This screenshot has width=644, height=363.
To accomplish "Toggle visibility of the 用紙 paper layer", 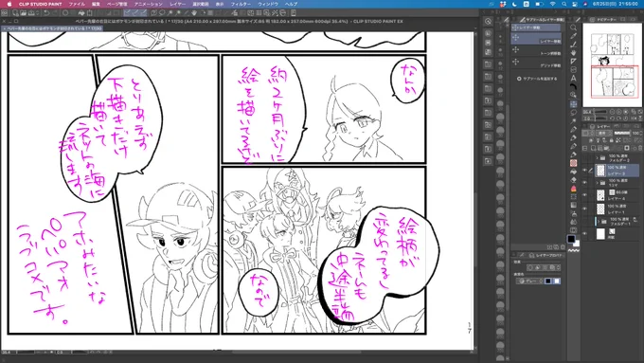I will tap(585, 234).
